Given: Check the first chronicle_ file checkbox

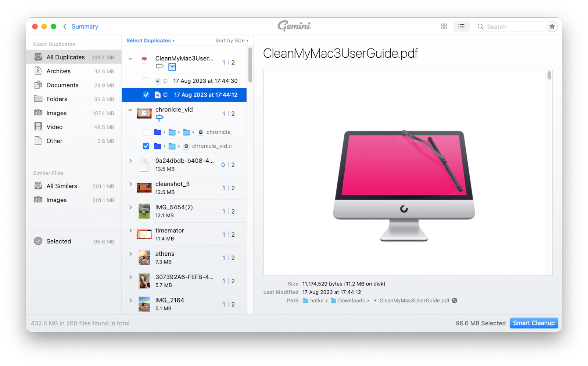Looking at the screenshot, I should coord(146,132).
